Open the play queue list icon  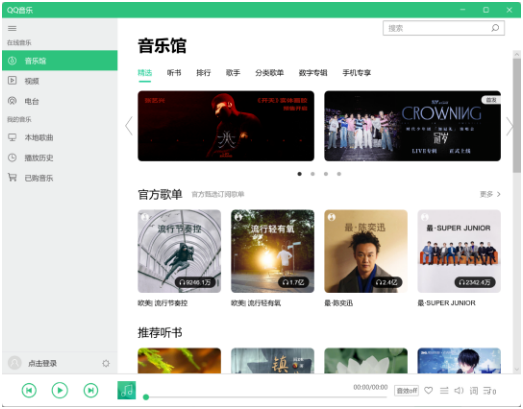coord(490,391)
